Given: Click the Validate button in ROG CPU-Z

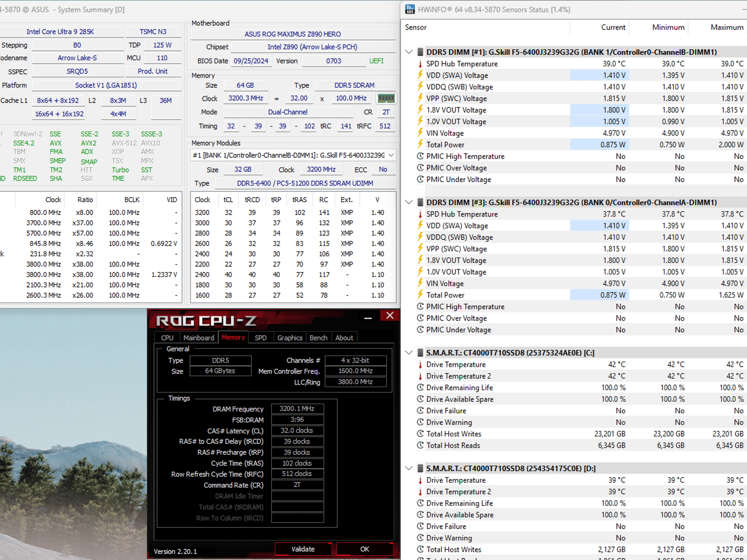Looking at the screenshot, I should tap(303, 549).
